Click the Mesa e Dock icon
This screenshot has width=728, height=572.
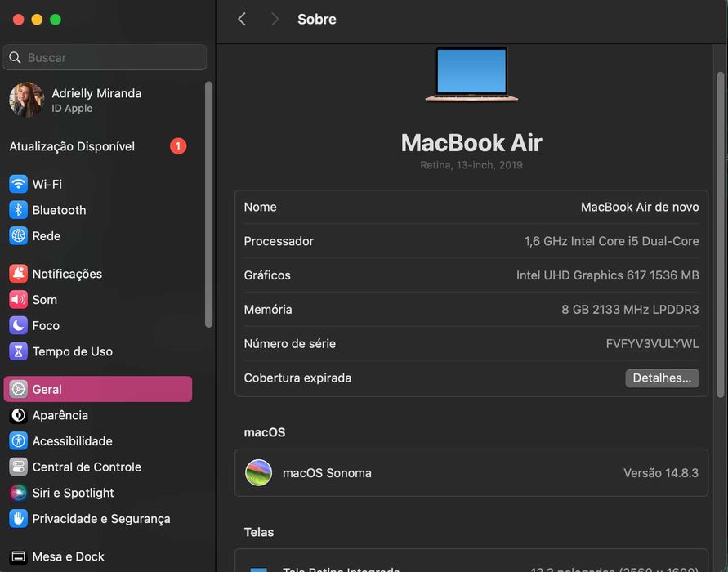tap(18, 556)
